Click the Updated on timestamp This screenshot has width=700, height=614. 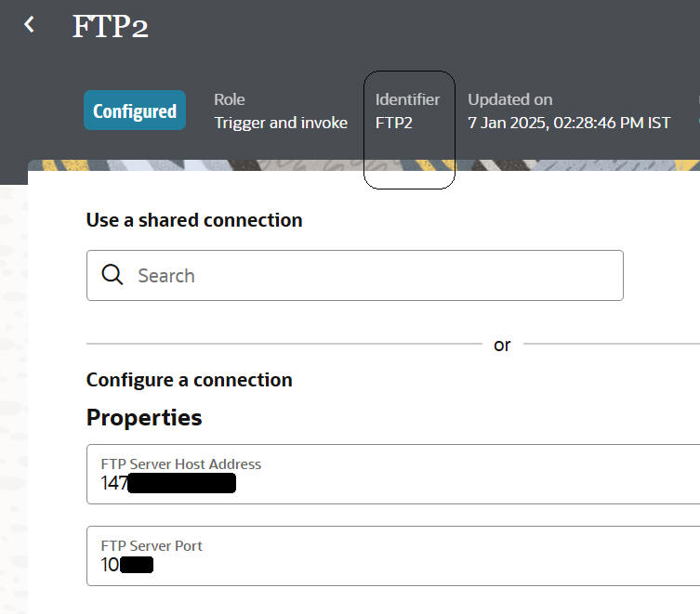(x=568, y=123)
